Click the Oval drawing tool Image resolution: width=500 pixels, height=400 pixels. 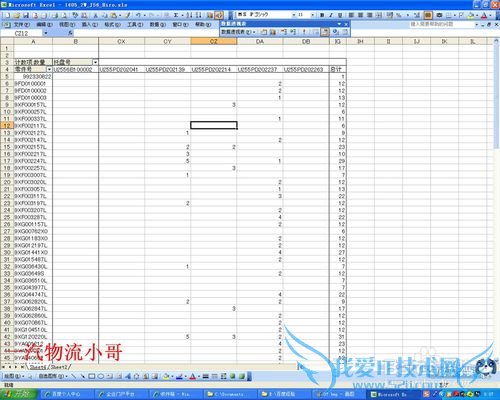click(101, 376)
